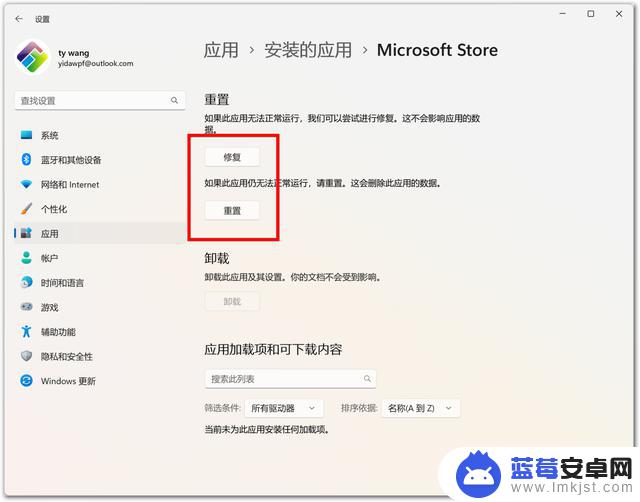Open 网络和 Internet settings

[x=100, y=184]
